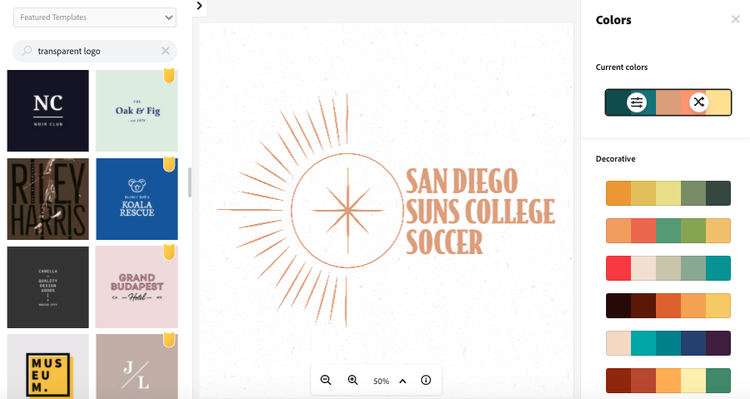This screenshot has width=750, height=399.
Task: Open the Featured Templates dropdown
Action: point(95,17)
